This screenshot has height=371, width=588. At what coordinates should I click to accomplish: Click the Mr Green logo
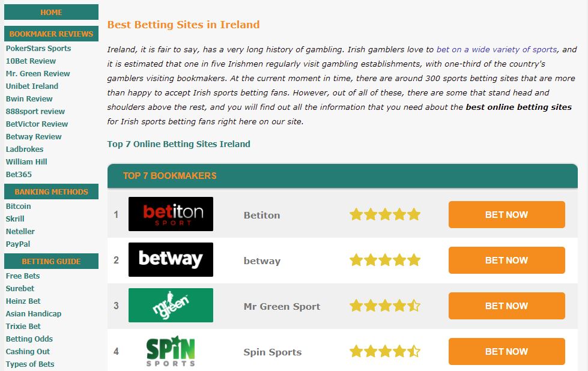(x=171, y=306)
